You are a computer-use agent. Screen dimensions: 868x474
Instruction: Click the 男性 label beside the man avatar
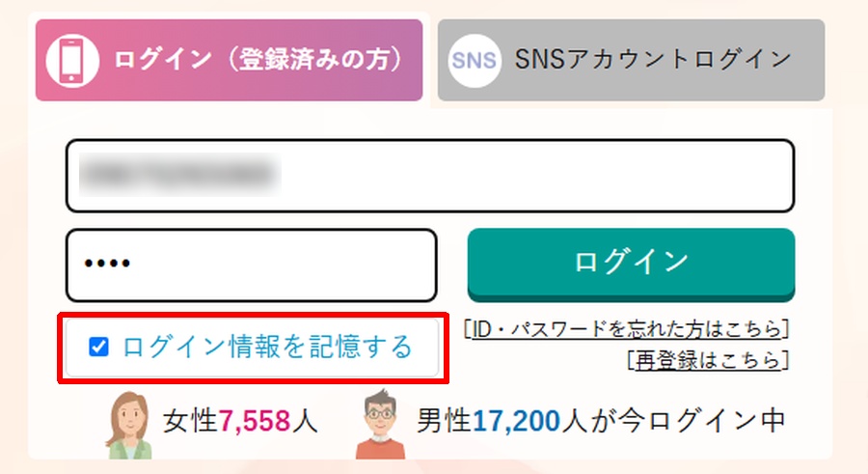pyautogui.click(x=443, y=422)
